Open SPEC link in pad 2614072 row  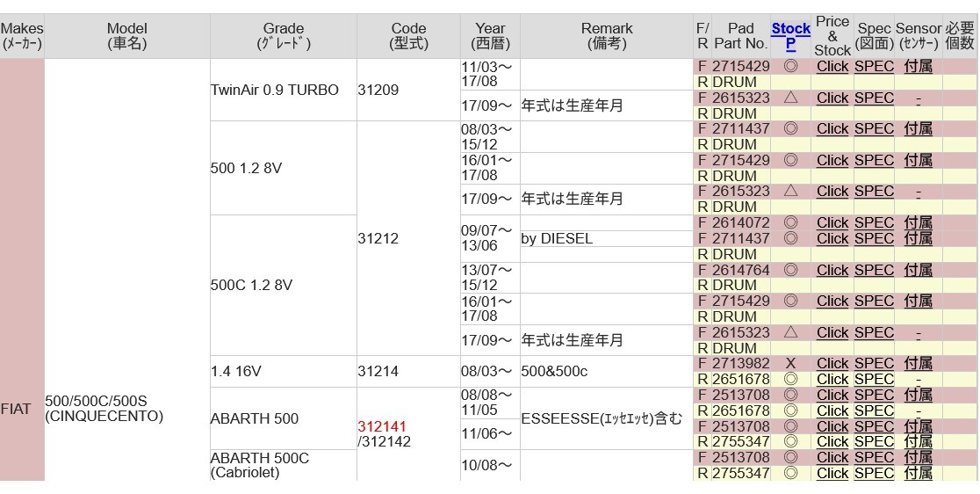pos(874,222)
